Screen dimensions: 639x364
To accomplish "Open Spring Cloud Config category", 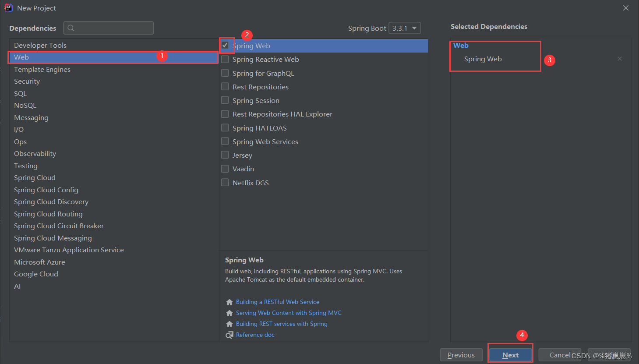I will (113, 190).
